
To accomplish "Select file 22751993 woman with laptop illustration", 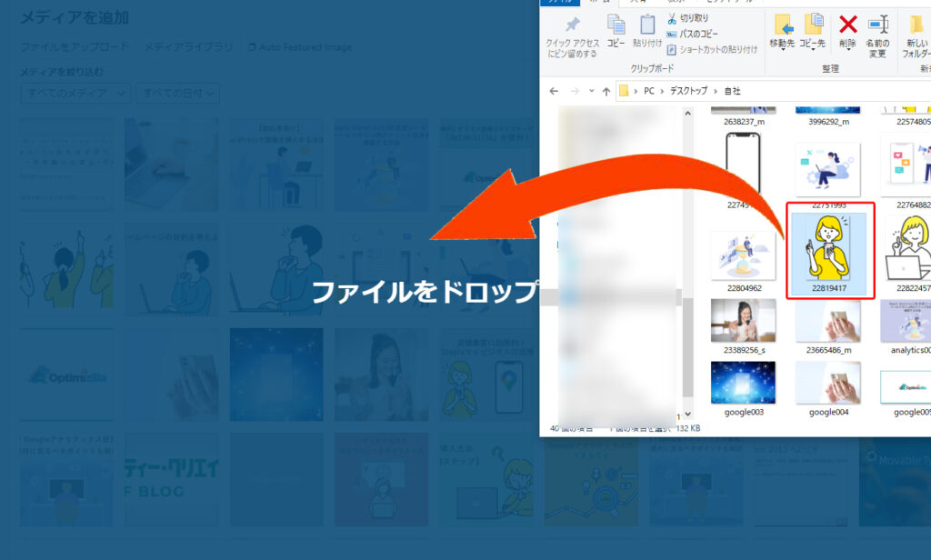I will pyautogui.click(x=829, y=175).
